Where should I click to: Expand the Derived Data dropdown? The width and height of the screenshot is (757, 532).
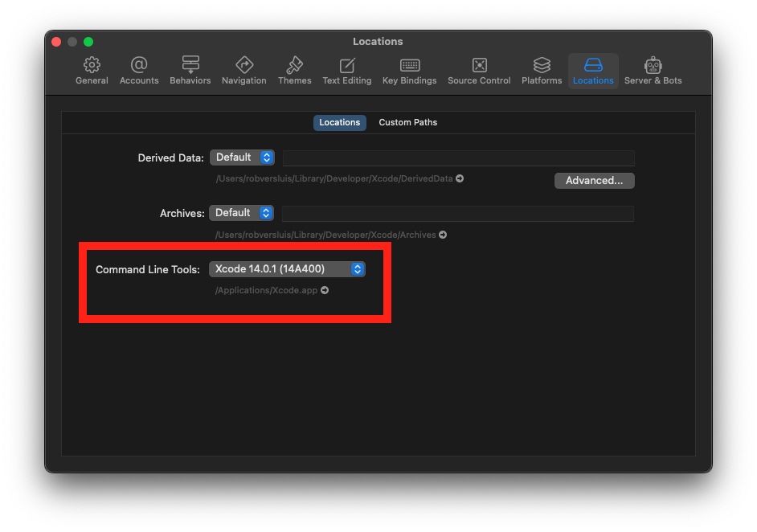point(242,158)
